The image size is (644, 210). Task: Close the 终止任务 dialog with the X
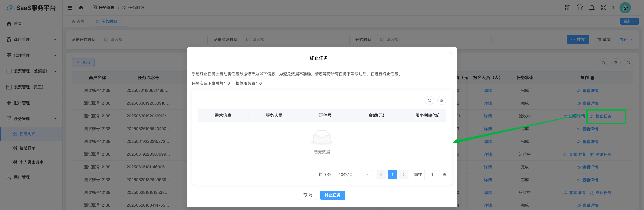click(x=450, y=53)
